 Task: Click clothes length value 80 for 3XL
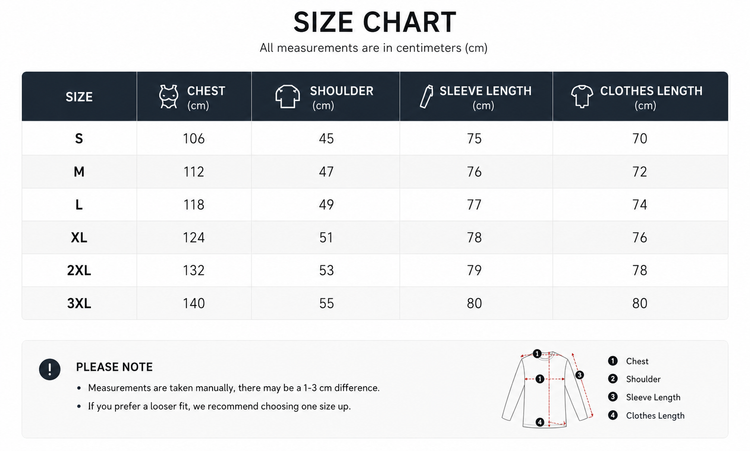pos(640,303)
